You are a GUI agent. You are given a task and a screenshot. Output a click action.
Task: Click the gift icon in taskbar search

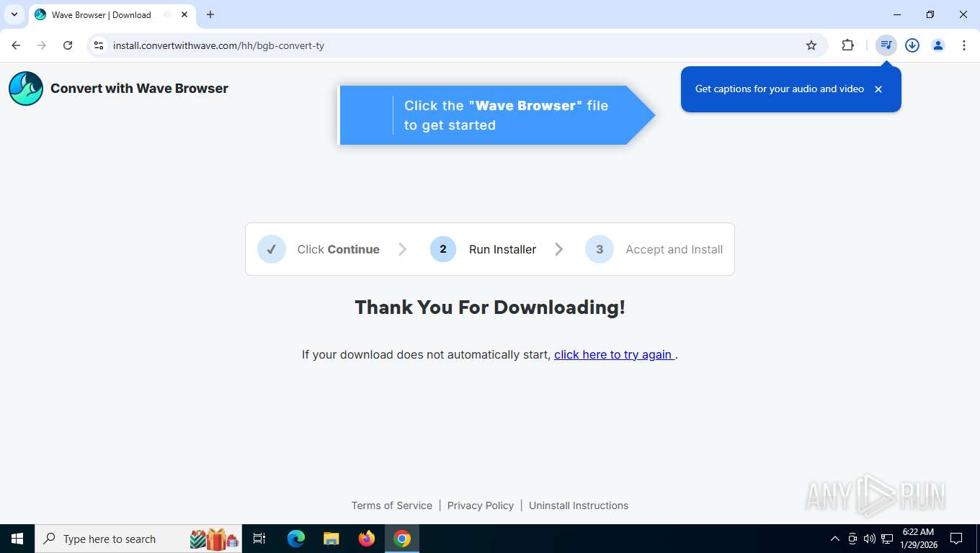click(x=215, y=539)
